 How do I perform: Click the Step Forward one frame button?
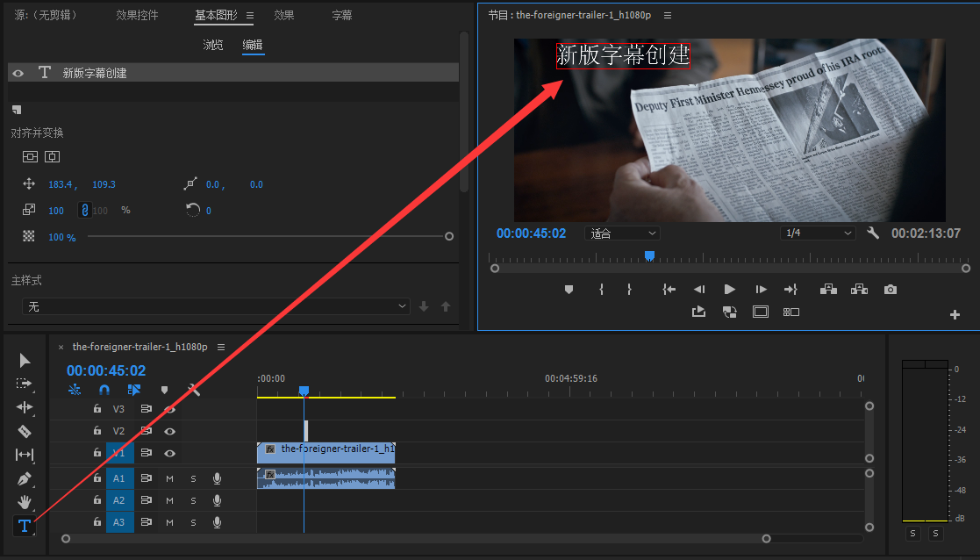click(761, 290)
